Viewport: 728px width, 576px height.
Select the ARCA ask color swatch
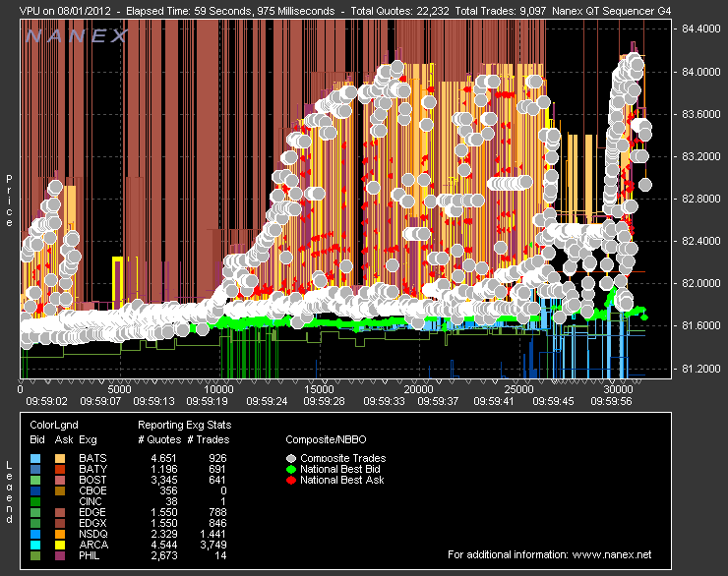(60, 545)
